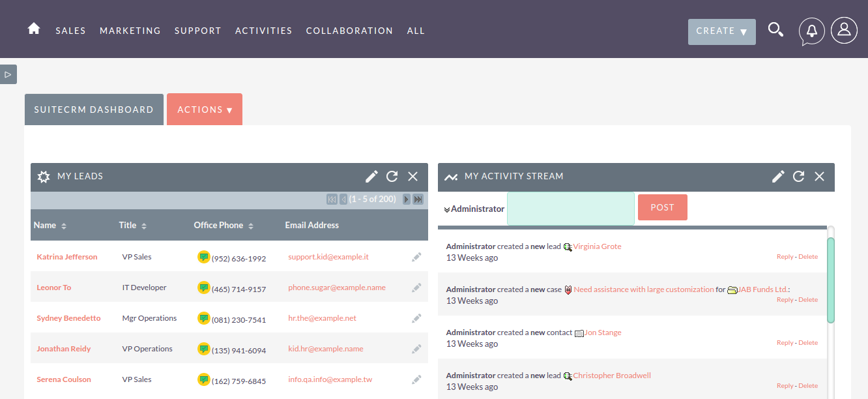Click My Activity Stream chart icon

[451, 177]
